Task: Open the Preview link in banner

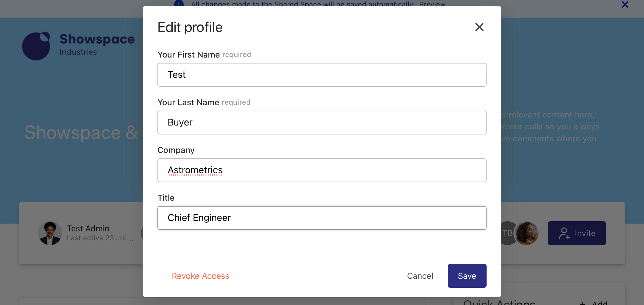Action: [x=432, y=4]
